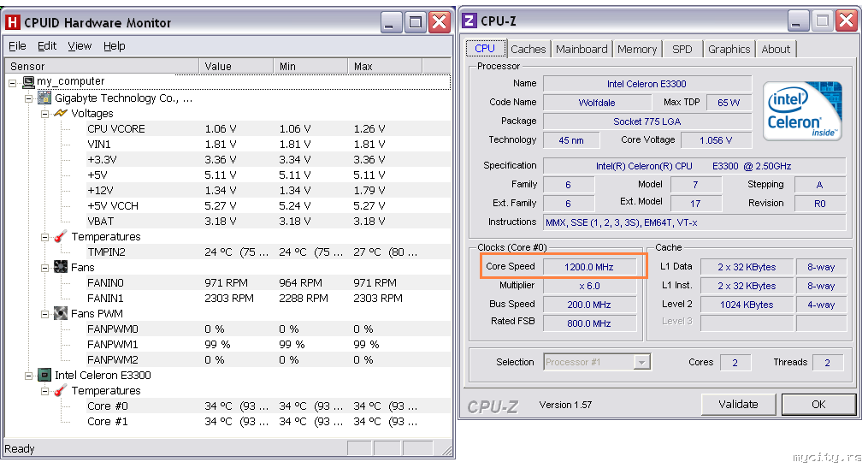
Task: Click the thermometer icon above Core #0
Action: pos(61,390)
